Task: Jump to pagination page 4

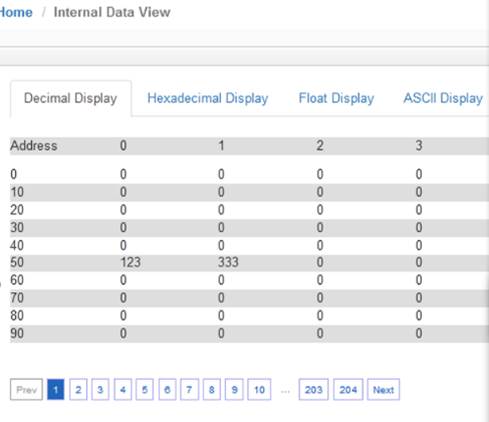Action: (123, 389)
